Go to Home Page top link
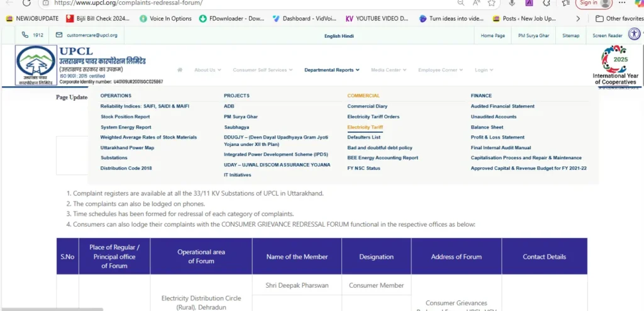The width and height of the screenshot is (644, 311). [x=493, y=36]
